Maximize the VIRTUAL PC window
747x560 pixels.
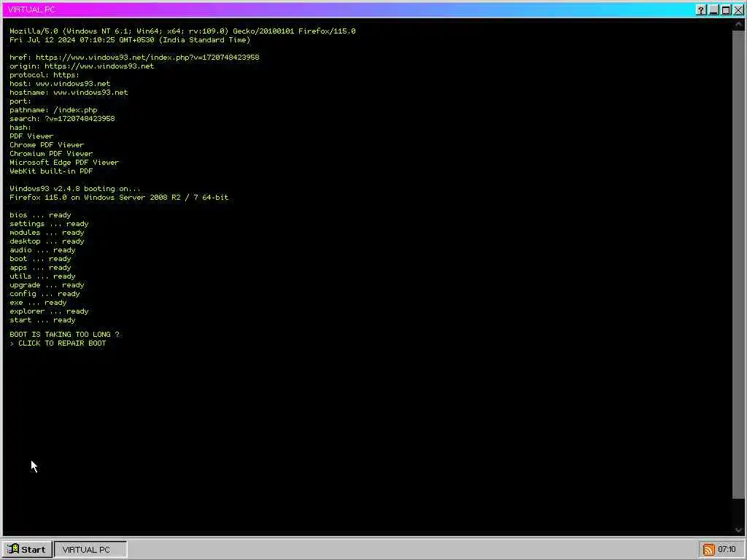click(x=726, y=10)
